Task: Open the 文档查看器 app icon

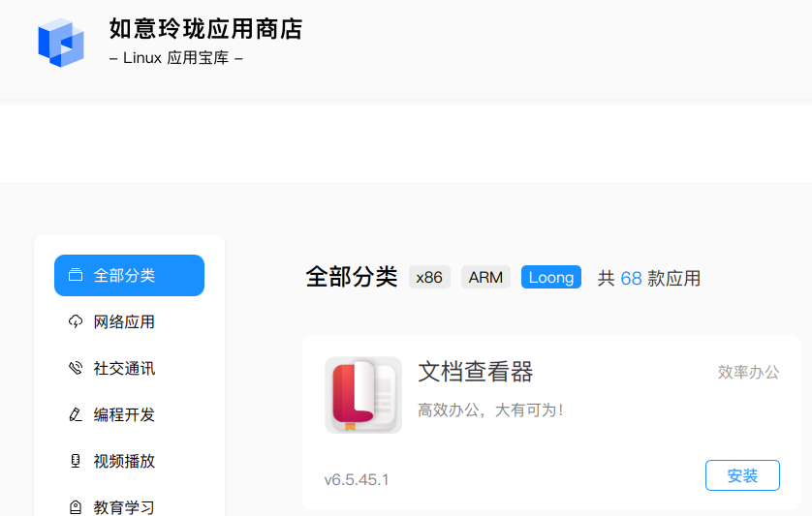Action: point(363,395)
